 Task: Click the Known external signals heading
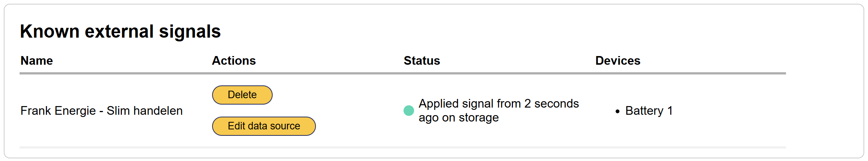point(120,31)
